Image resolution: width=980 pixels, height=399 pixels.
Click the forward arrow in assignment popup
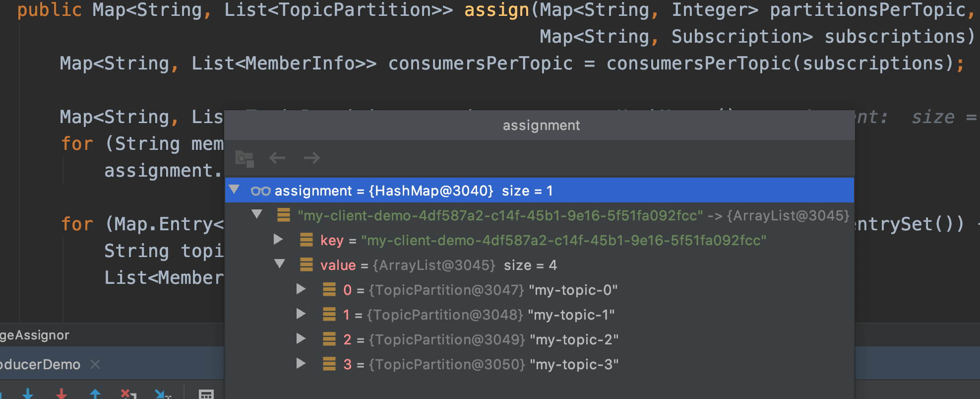click(x=312, y=158)
